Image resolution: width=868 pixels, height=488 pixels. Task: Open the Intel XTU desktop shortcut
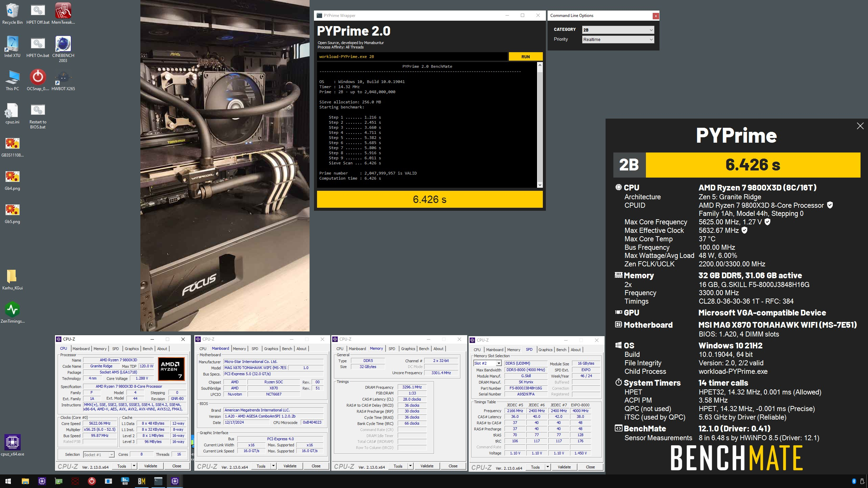[12, 47]
